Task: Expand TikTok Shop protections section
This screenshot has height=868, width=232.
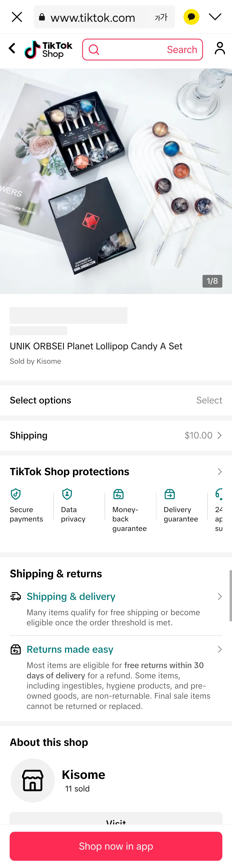Action: (116, 471)
